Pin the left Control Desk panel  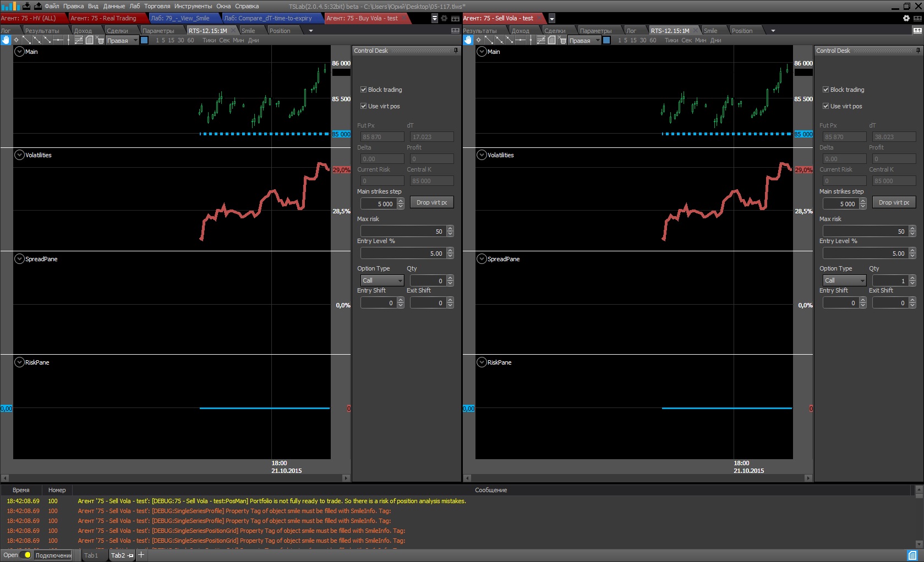click(x=456, y=51)
